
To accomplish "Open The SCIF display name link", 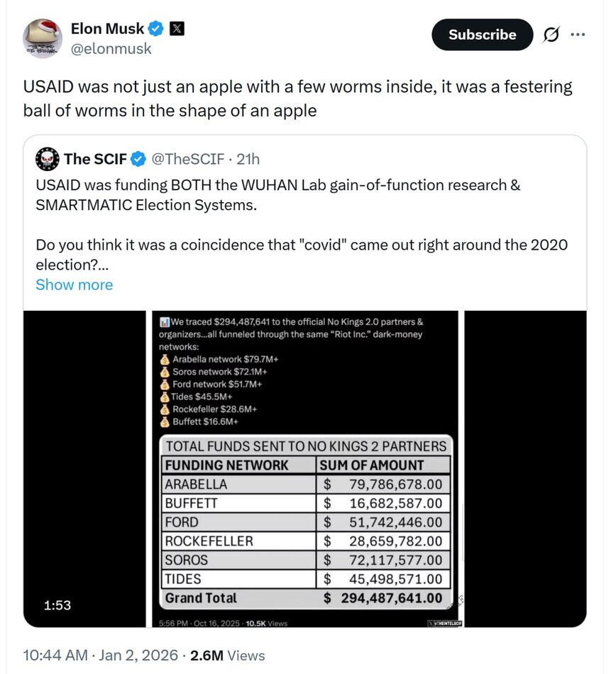I will click(96, 159).
